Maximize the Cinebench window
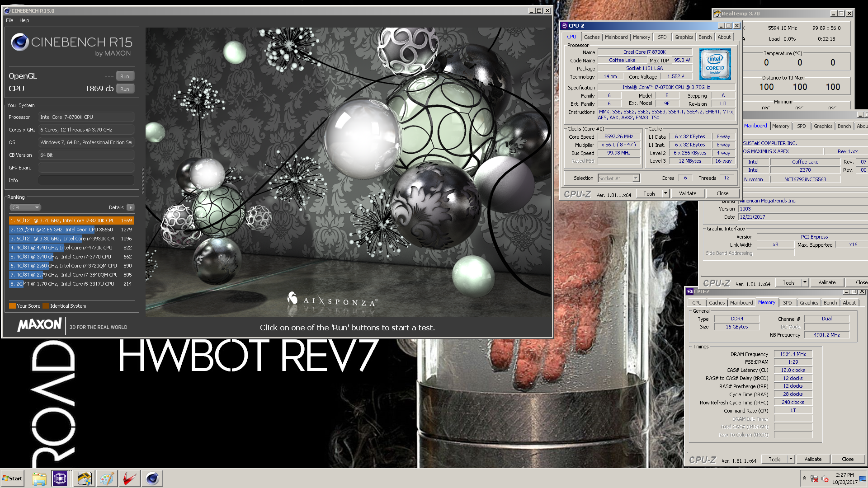Viewport: 868px width, 488px height. tap(539, 10)
